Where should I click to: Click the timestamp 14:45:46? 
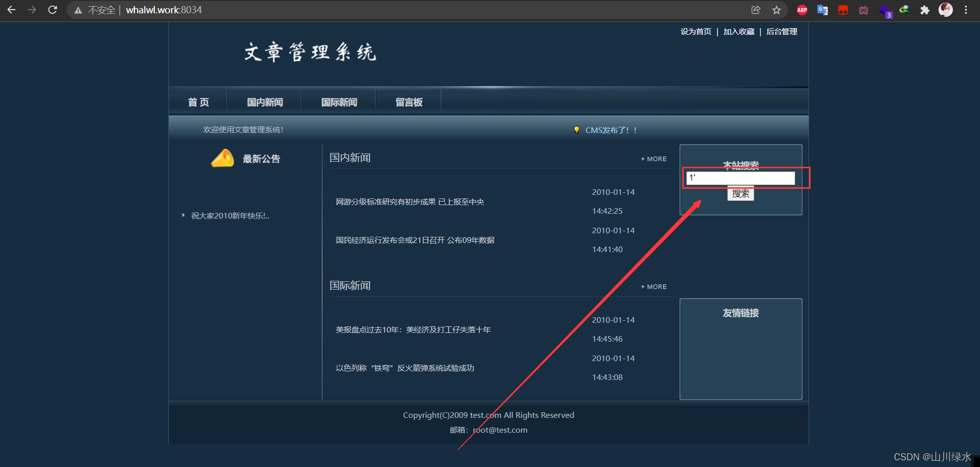point(607,339)
